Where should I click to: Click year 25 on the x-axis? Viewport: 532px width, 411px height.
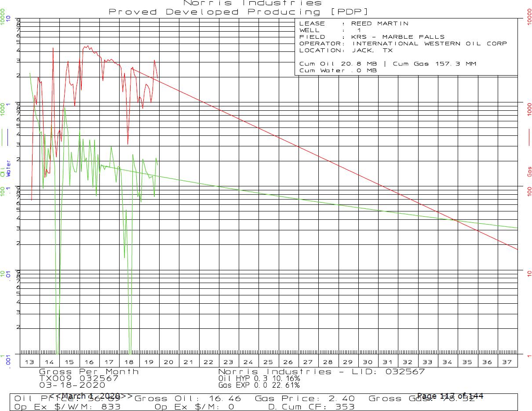pos(268,362)
